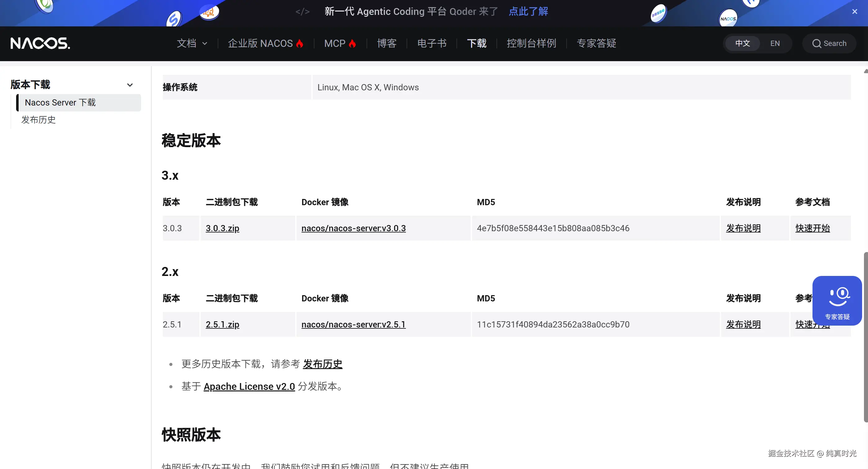Select the 中文 language option
The width and height of the screenshot is (868, 469).
(742, 43)
